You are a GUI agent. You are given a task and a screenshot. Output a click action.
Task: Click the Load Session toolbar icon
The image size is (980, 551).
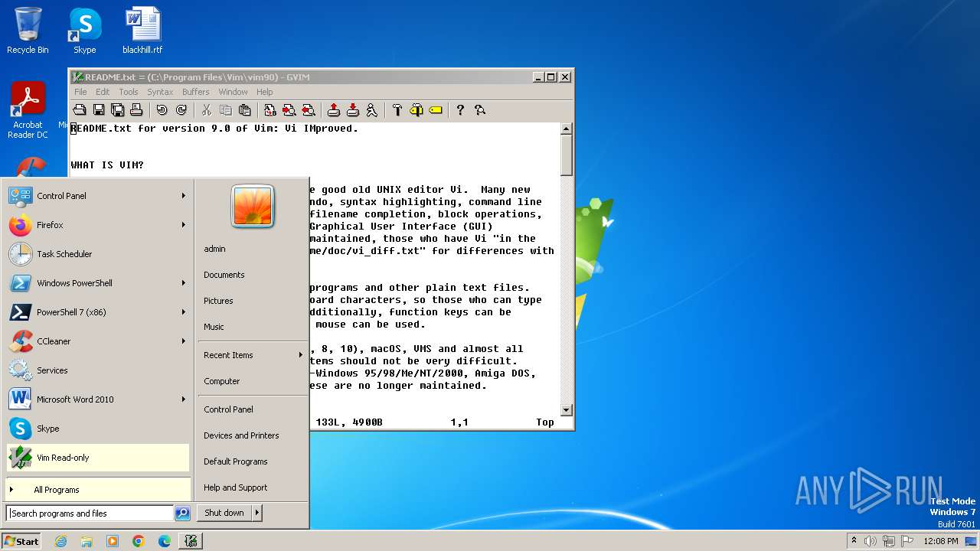coord(334,110)
